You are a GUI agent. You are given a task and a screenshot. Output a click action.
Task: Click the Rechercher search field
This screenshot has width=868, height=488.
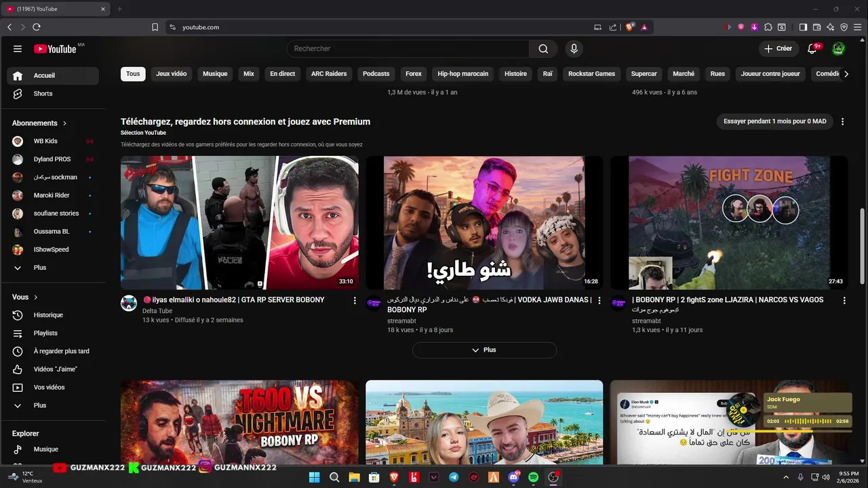[x=408, y=49]
